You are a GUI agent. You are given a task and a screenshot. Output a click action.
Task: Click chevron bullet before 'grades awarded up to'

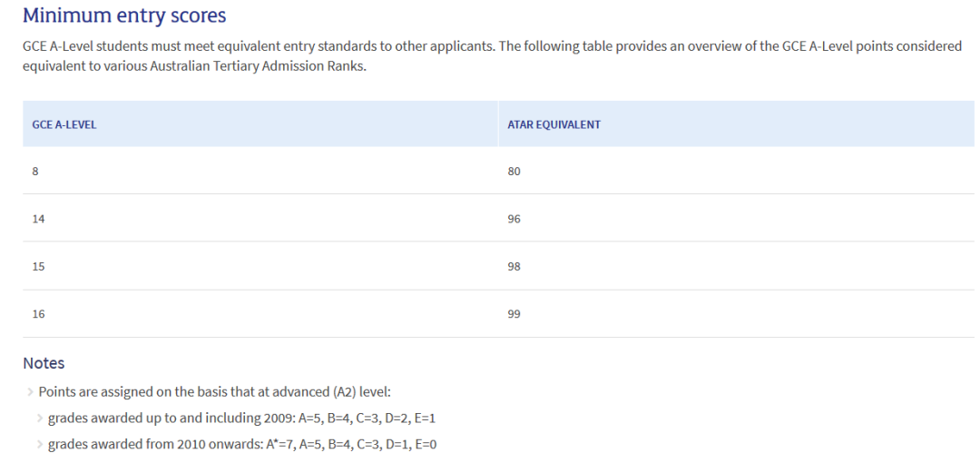pyautogui.click(x=40, y=419)
